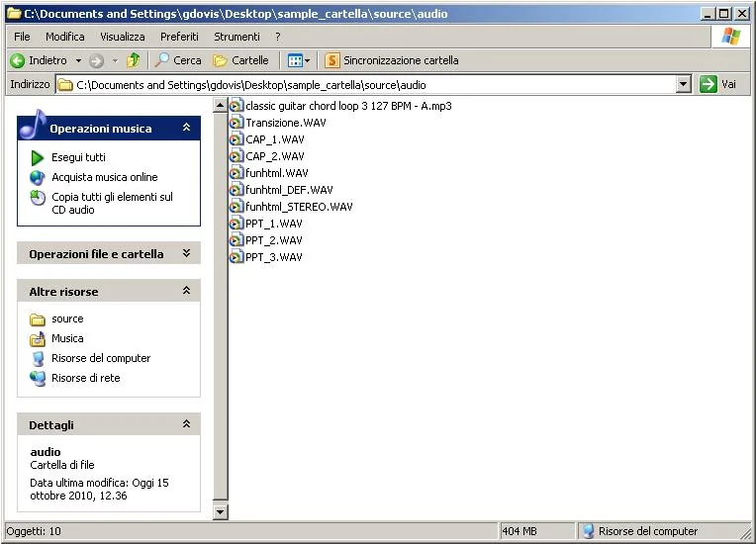
Task: Select the PPT_3.WAV file icon
Action: click(x=236, y=257)
